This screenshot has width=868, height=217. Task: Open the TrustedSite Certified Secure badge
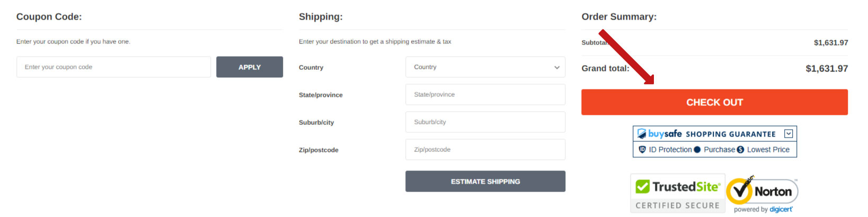pyautogui.click(x=678, y=194)
